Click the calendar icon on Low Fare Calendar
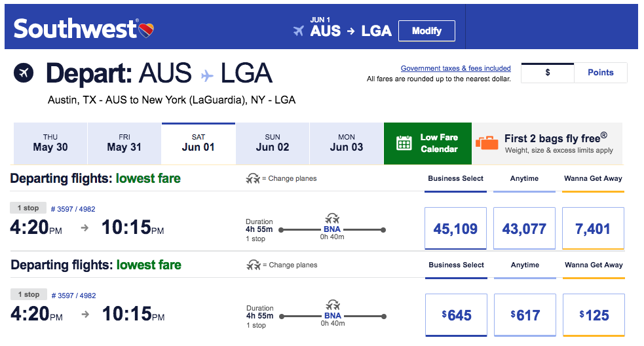The height and width of the screenshot is (346, 644). pos(404,143)
